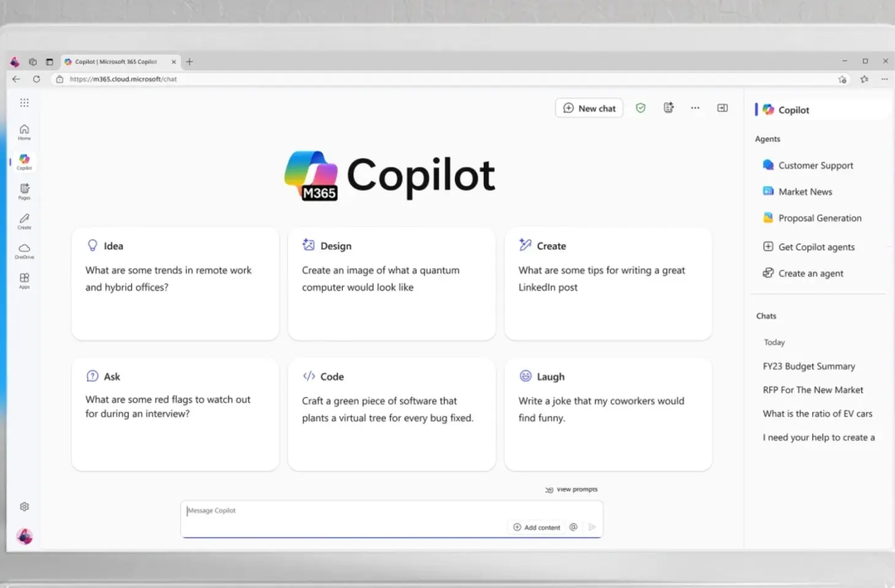
Task: Click the add-to-favorites icon in address bar
Action: coord(842,79)
